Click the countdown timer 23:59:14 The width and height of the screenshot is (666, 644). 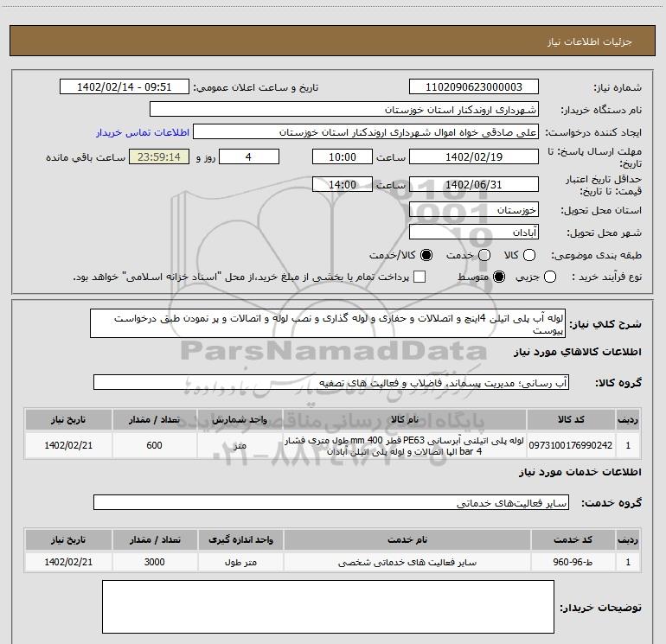(159, 156)
